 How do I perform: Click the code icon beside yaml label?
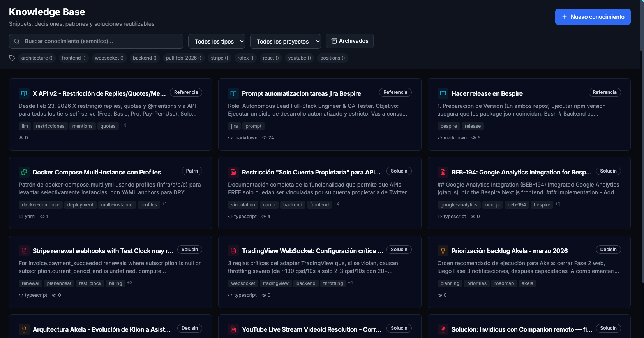tap(21, 217)
